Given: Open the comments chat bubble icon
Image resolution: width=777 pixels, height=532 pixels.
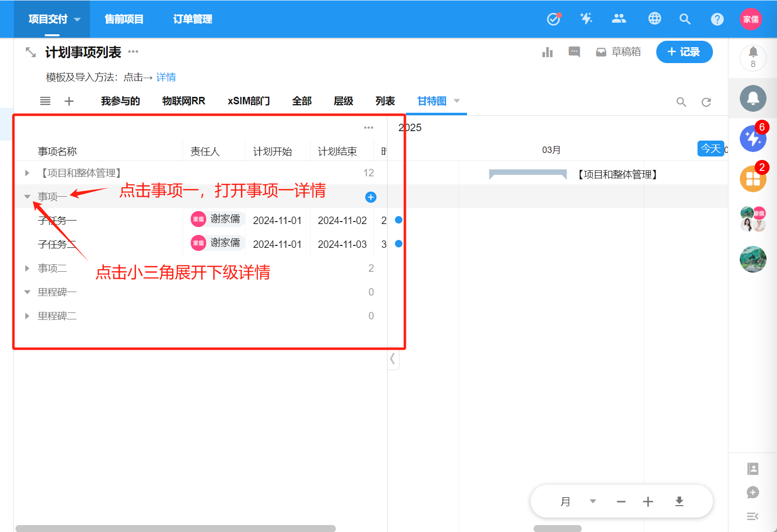Looking at the screenshot, I should tap(574, 52).
